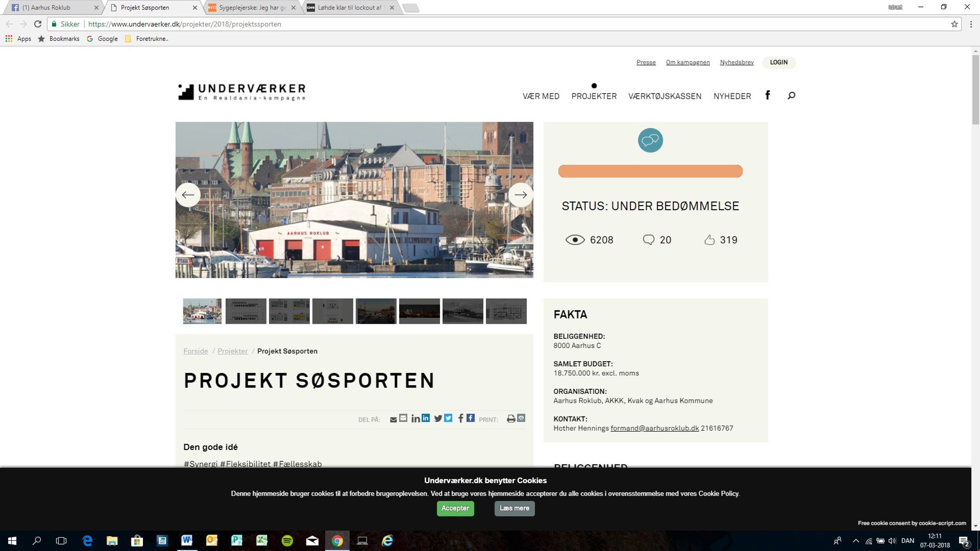Open the Om kampagnen link

(x=688, y=62)
